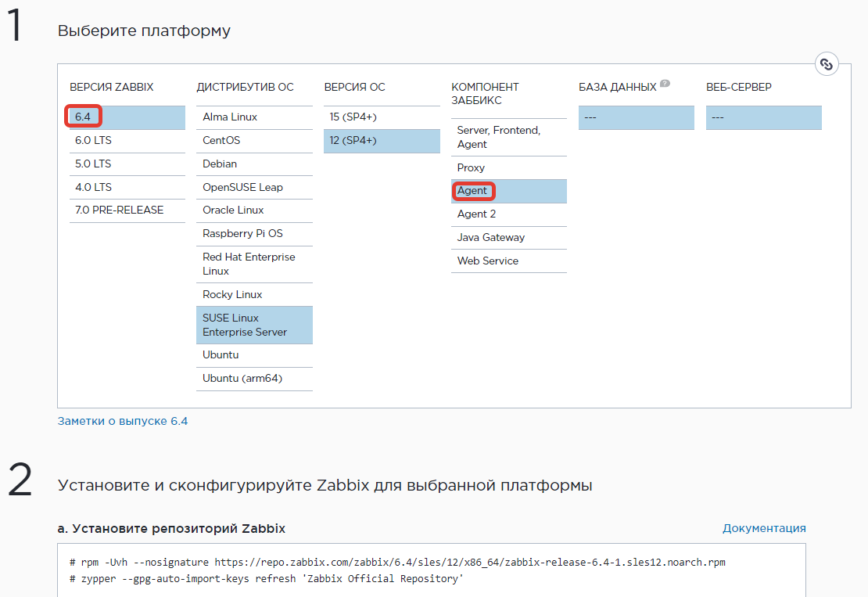Select OpenSUSE Leap distribution
Viewport: 868px width, 597px height.
point(242,187)
